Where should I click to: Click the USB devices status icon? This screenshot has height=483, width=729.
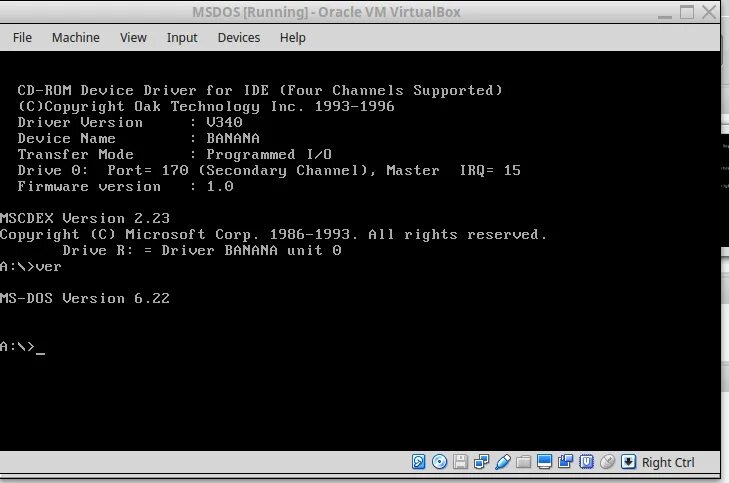point(503,462)
